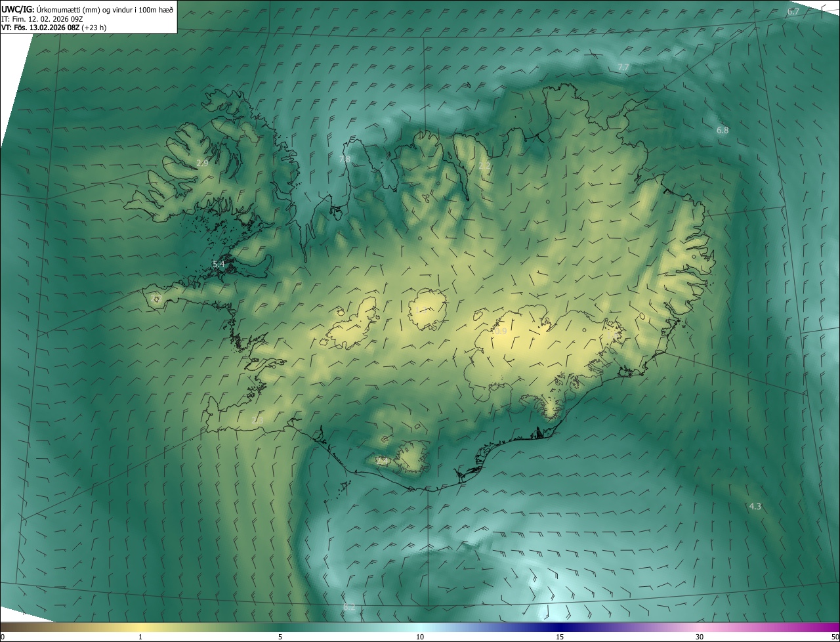Screen dimensions: 840x642
Task: Click the 8.2 value label on the map
Action: (349, 607)
